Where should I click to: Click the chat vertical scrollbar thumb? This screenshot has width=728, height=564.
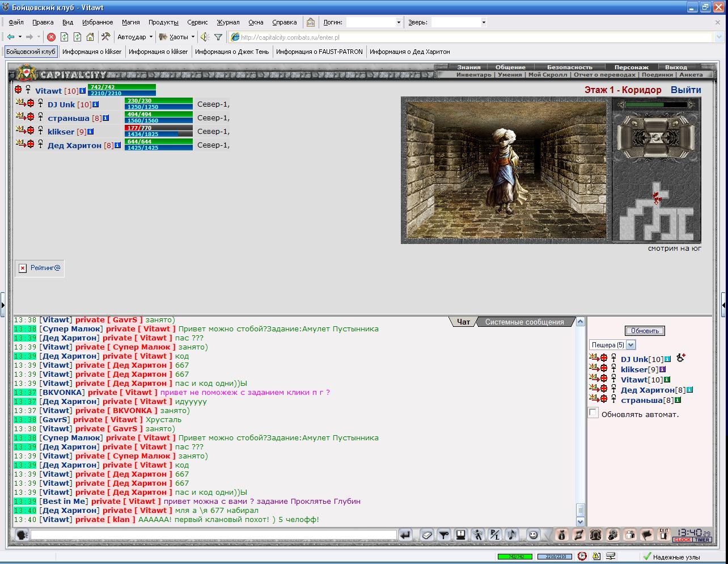click(580, 510)
